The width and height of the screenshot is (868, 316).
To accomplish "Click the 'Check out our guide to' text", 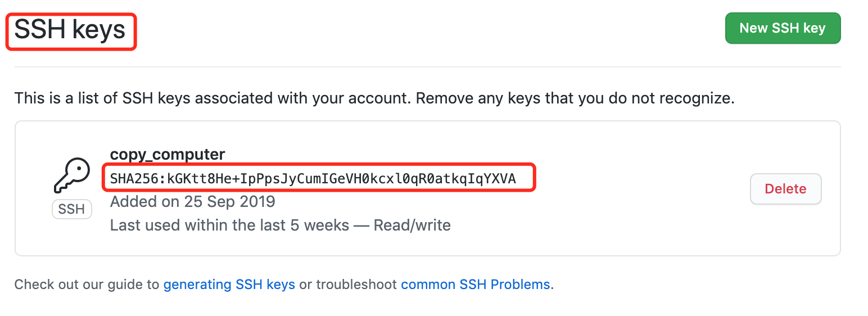I will [x=87, y=285].
